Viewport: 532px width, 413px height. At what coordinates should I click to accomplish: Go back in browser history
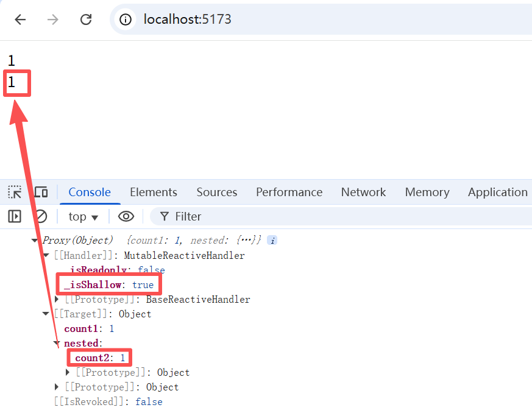(20, 19)
